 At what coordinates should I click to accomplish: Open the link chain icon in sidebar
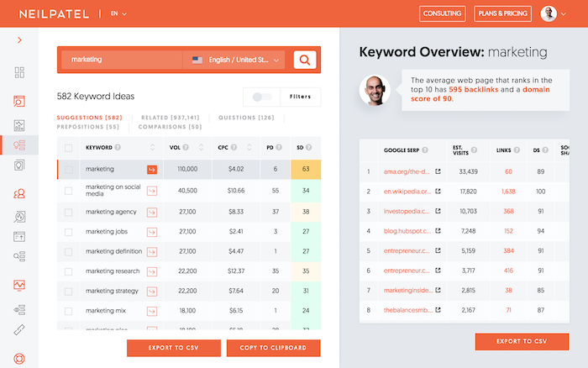[x=19, y=329]
